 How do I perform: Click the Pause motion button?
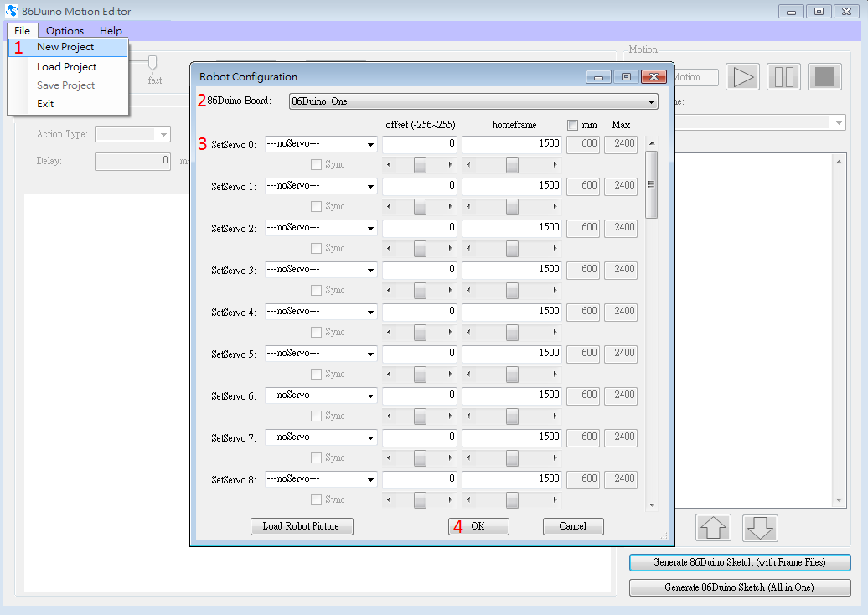point(783,77)
